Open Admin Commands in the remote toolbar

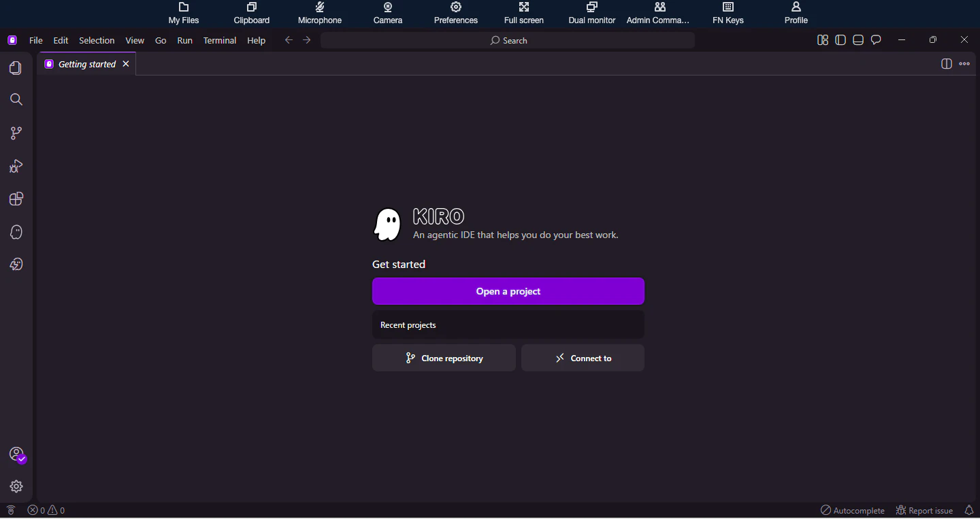coord(658,14)
